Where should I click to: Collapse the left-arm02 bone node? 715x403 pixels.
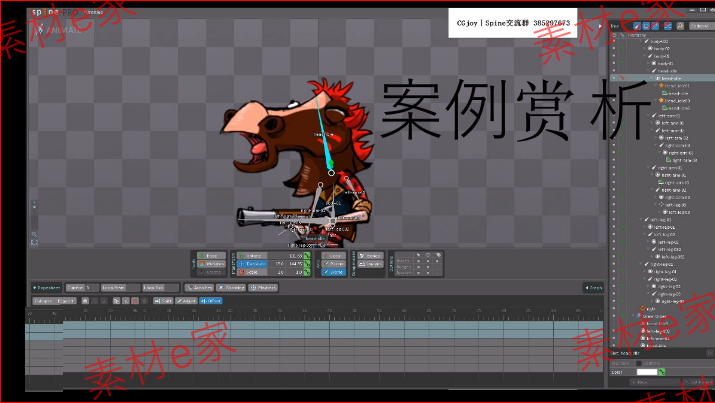(x=652, y=130)
